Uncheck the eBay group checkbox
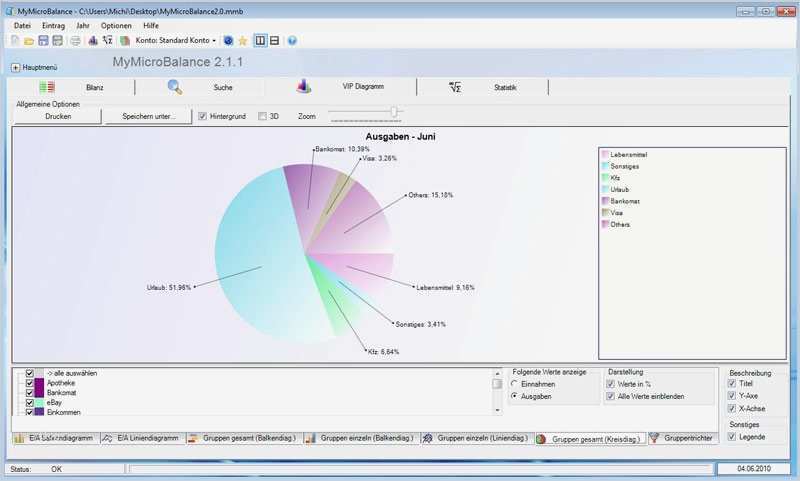 coord(30,402)
